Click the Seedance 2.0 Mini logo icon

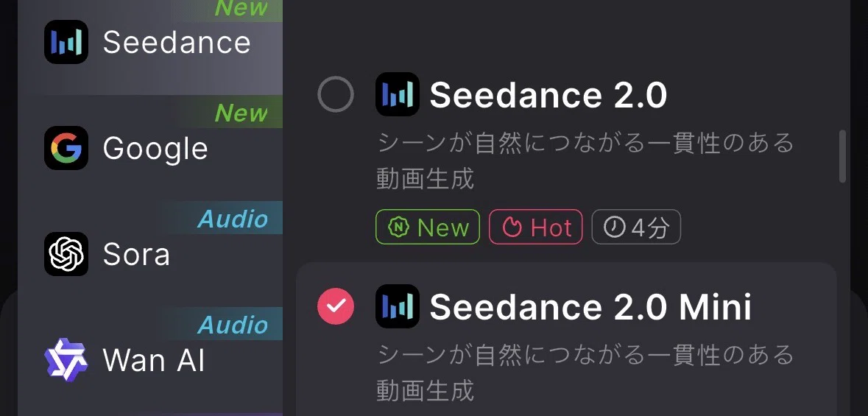coord(398,306)
